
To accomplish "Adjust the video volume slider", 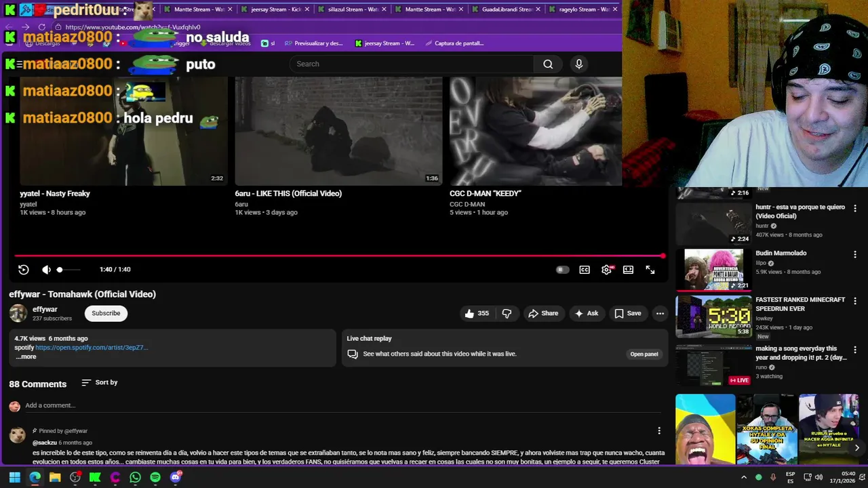I will (68, 270).
